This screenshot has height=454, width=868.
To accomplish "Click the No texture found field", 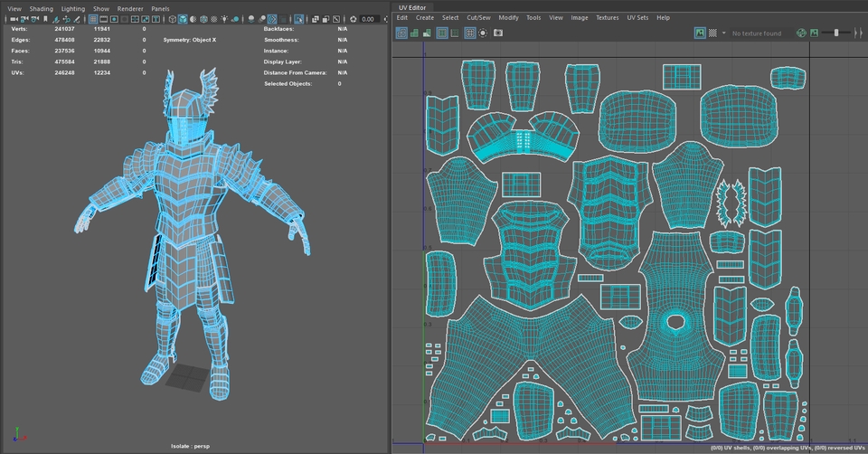I will tap(760, 33).
